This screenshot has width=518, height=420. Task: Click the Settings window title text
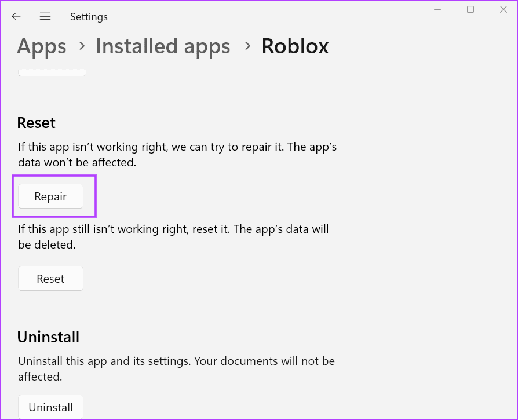[89, 17]
